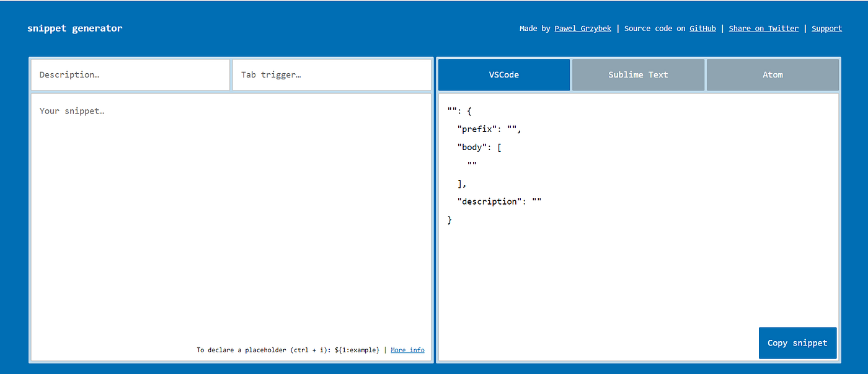
Task: Open the GitHub source code link
Action: pyautogui.click(x=702, y=28)
